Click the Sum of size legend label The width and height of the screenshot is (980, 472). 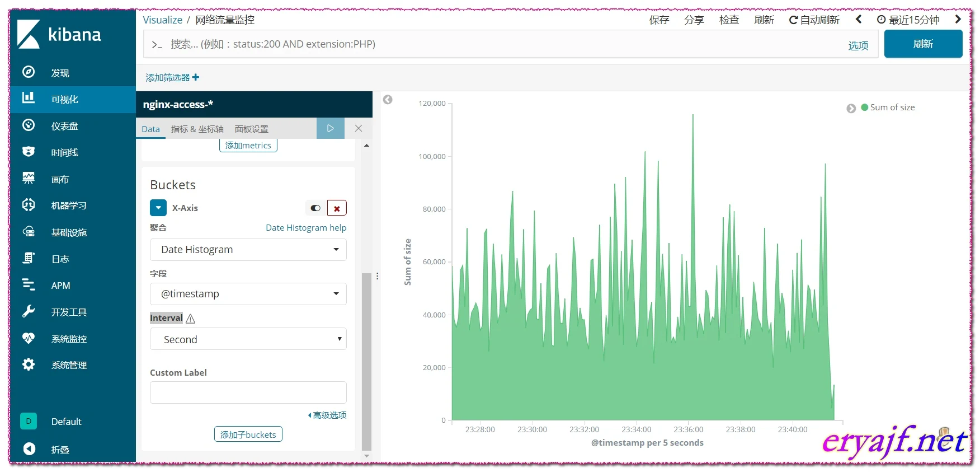tap(892, 108)
